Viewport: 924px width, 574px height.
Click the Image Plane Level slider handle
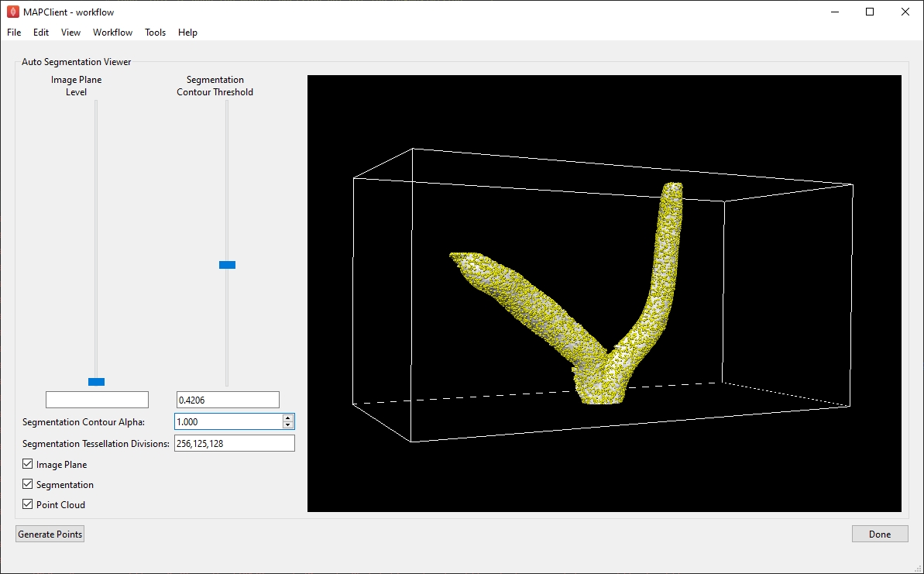(x=96, y=382)
